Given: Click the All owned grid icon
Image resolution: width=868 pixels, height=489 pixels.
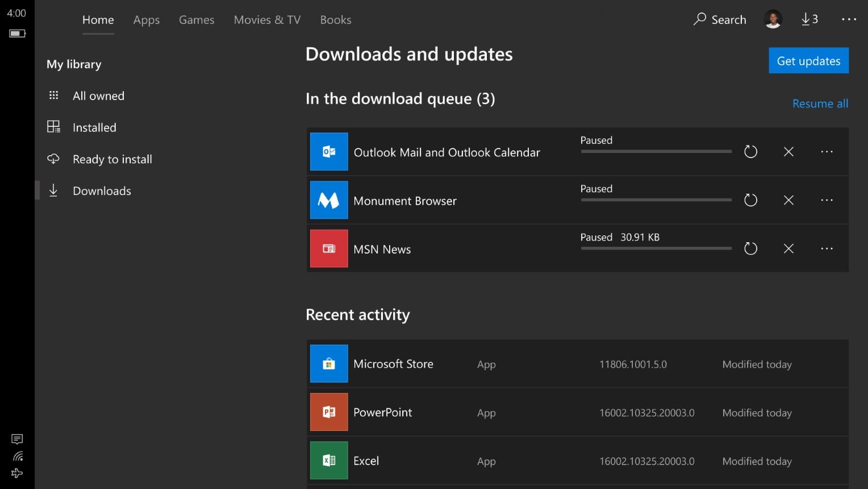Looking at the screenshot, I should coord(53,96).
